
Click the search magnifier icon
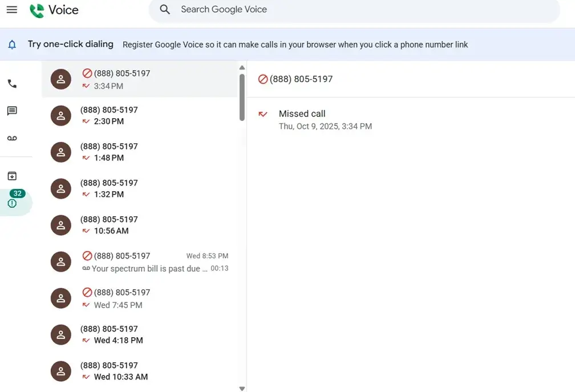[165, 10]
